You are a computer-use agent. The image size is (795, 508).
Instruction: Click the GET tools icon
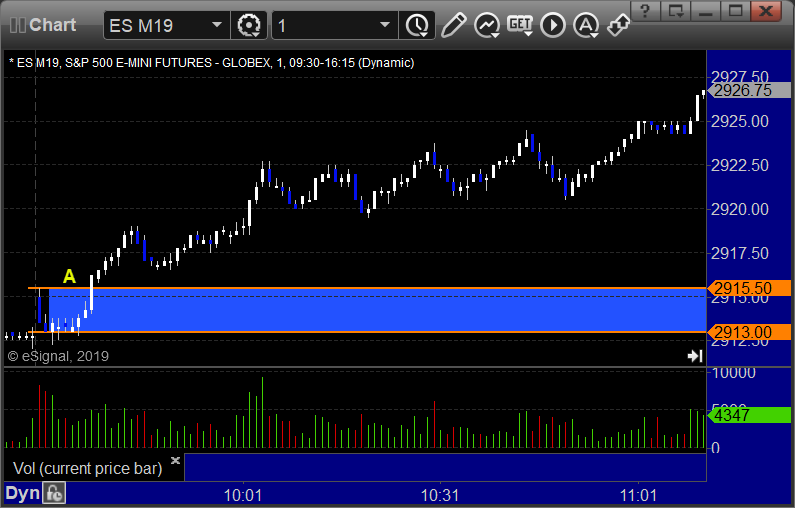(x=520, y=24)
